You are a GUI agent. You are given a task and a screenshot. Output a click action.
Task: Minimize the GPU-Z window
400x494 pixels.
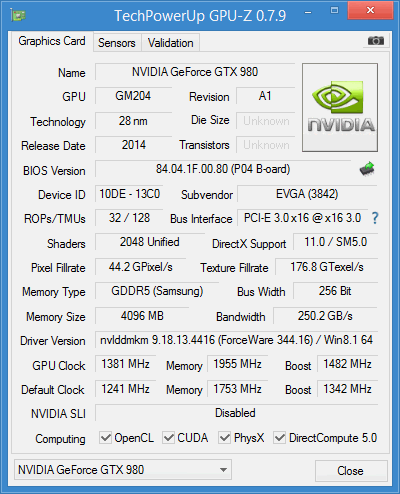point(308,12)
